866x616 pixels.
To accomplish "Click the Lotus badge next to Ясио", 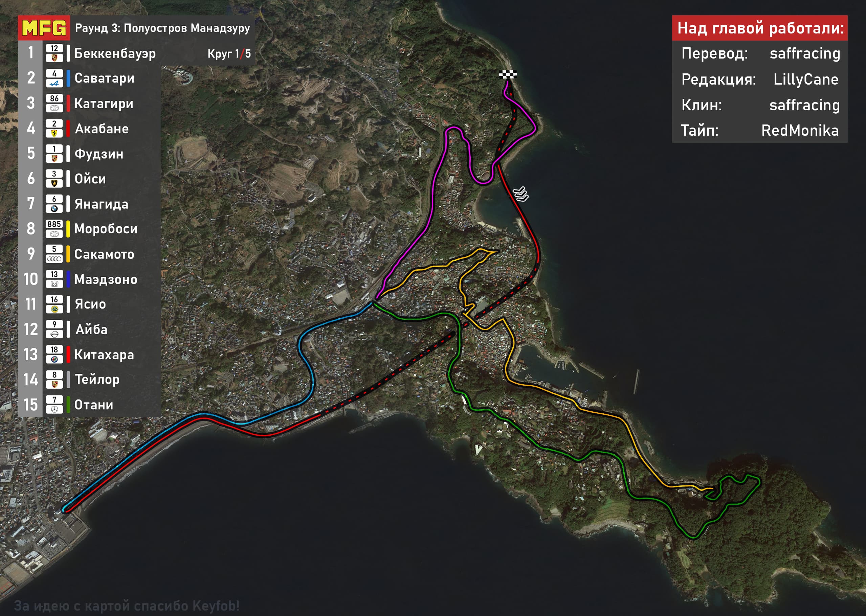I will (x=54, y=309).
